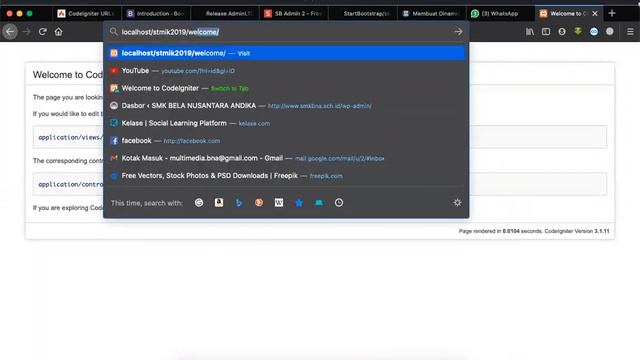Search with Wikipedia one-off icon
640x360 pixels.
coord(279,202)
